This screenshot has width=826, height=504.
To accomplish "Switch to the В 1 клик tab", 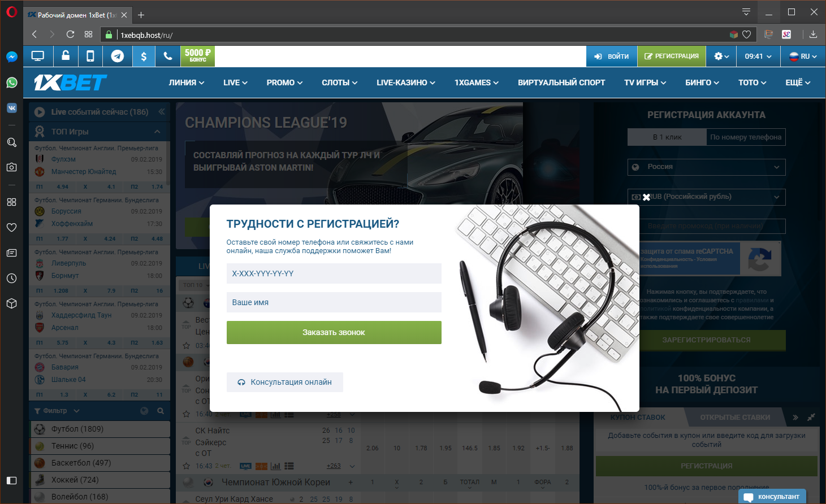I will tap(667, 137).
